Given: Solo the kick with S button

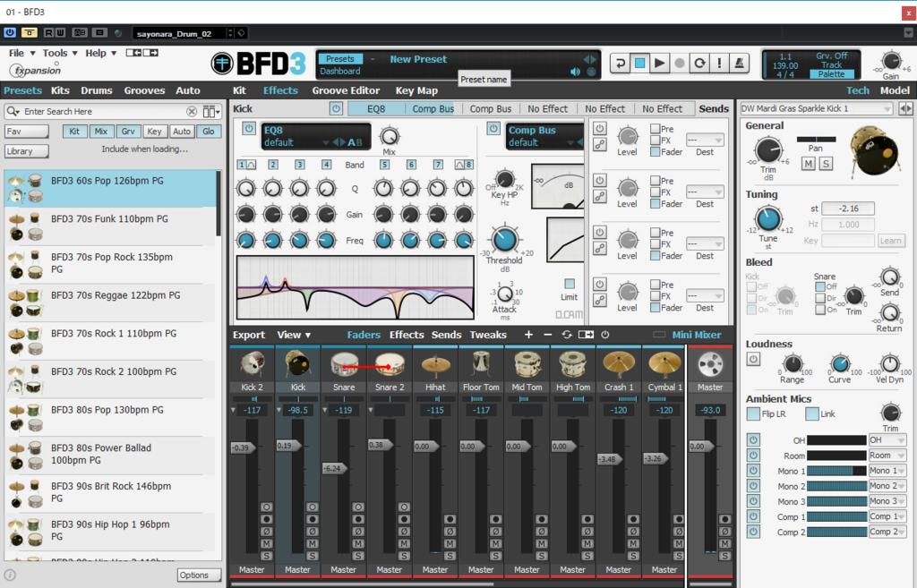Looking at the screenshot, I should (826, 164).
